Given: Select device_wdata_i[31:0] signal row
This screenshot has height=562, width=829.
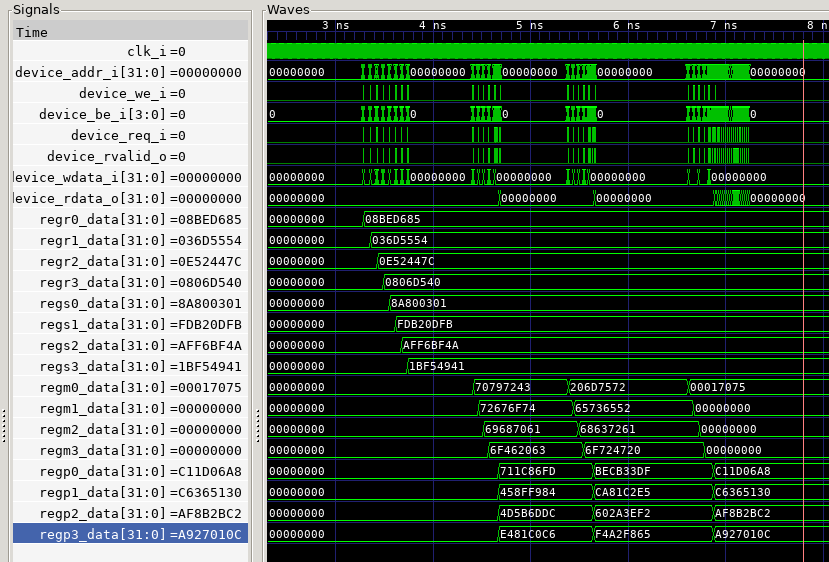Looking at the screenshot, I should click(x=130, y=177).
